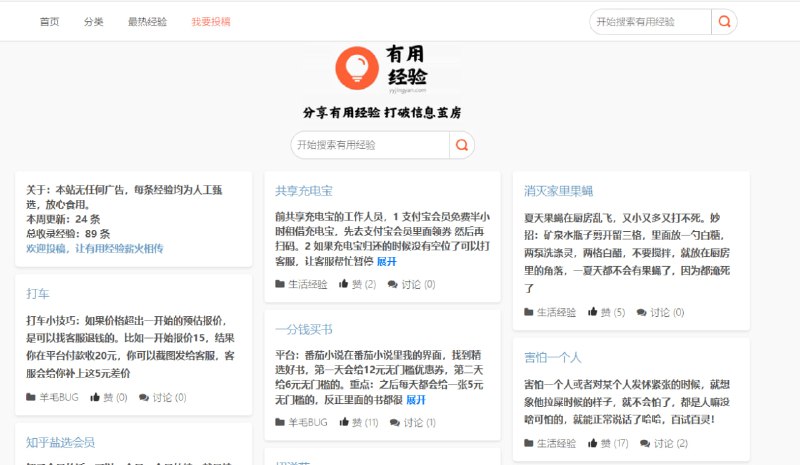
Task: Open the 共享充电宝 post title
Action: (304, 191)
